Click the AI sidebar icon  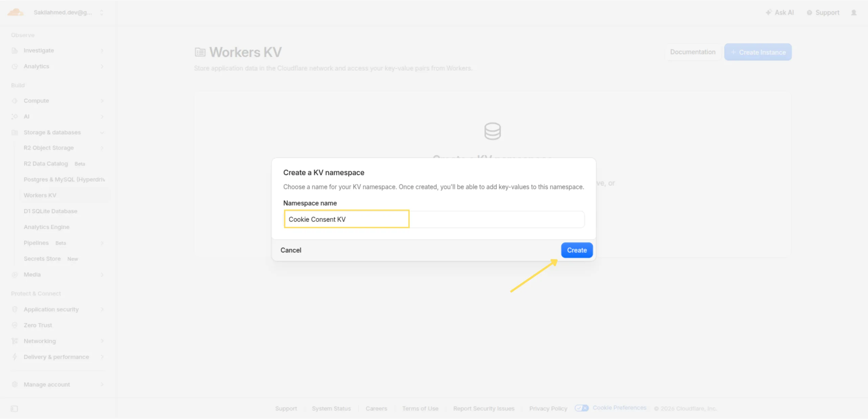pyautogui.click(x=15, y=117)
